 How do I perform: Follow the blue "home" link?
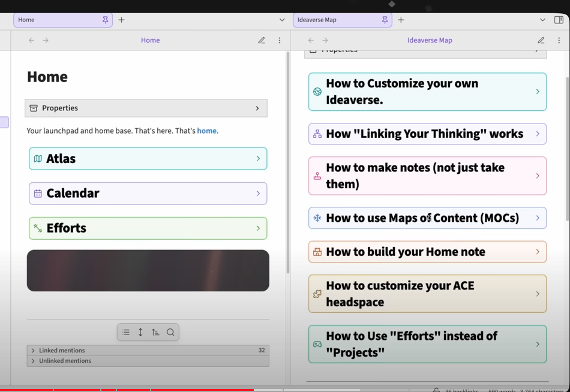pyautogui.click(x=207, y=131)
